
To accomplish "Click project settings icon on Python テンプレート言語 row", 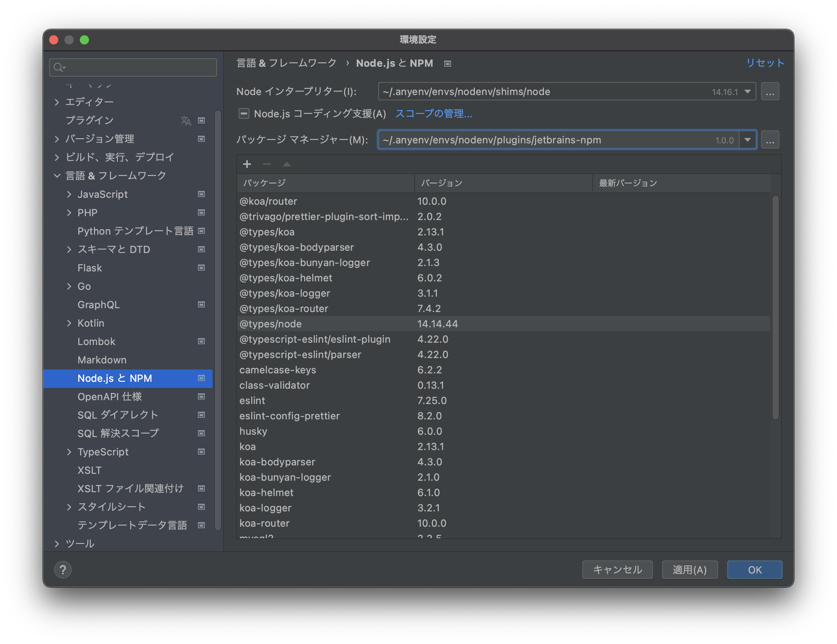I will point(201,231).
